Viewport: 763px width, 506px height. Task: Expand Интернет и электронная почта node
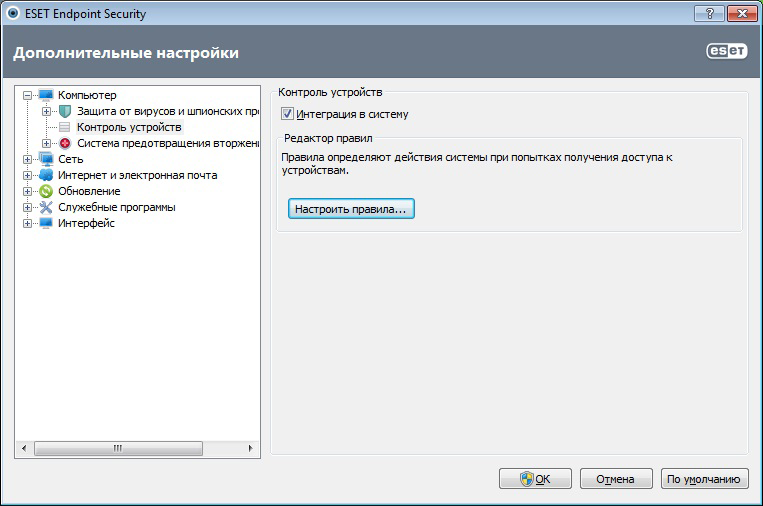(28, 176)
